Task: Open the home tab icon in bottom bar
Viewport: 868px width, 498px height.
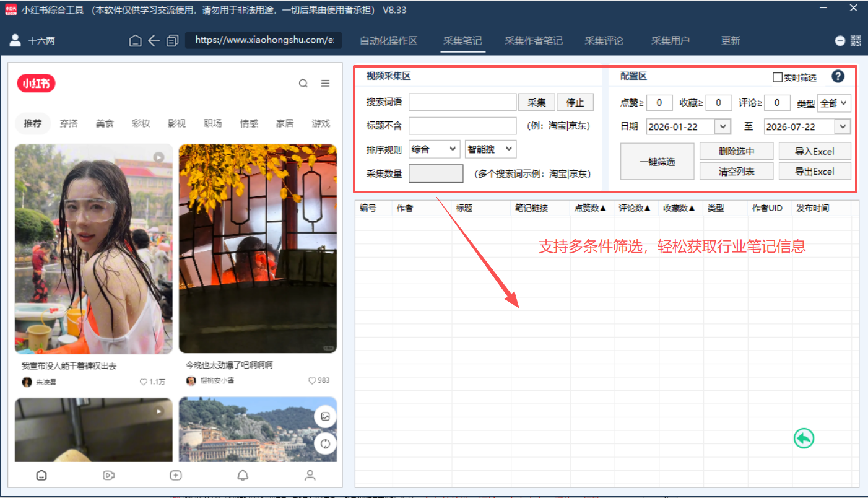Action: click(41, 475)
